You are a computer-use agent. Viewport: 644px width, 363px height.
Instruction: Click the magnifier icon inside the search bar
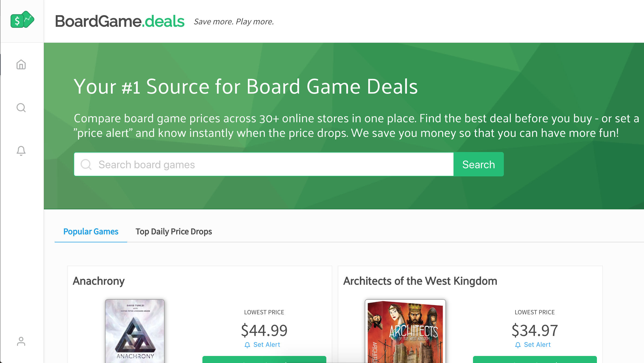coord(86,164)
